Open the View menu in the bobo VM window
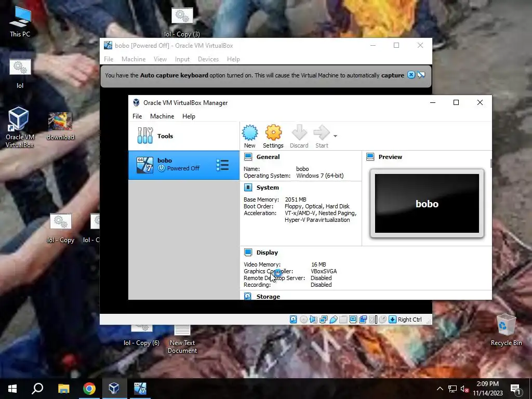Image resolution: width=532 pixels, height=399 pixels. tap(160, 59)
